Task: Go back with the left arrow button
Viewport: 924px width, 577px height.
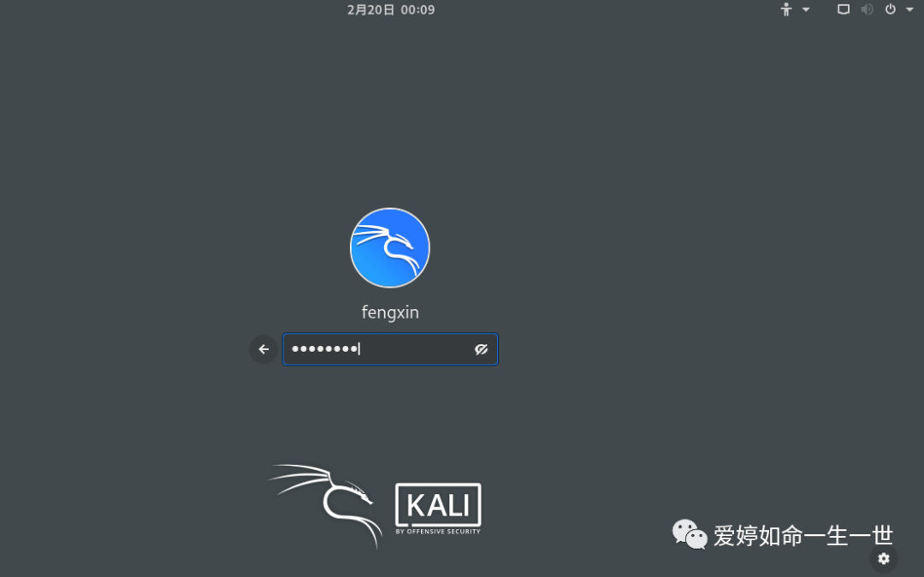Action: (x=264, y=349)
